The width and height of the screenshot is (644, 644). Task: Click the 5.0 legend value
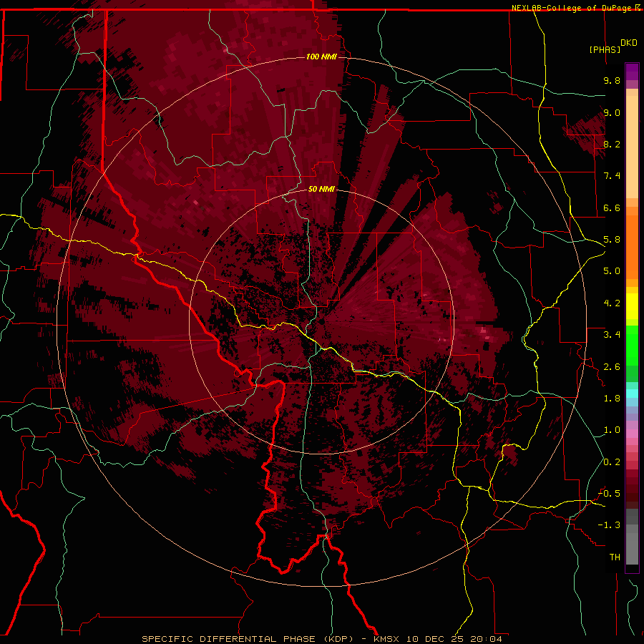[x=612, y=271]
